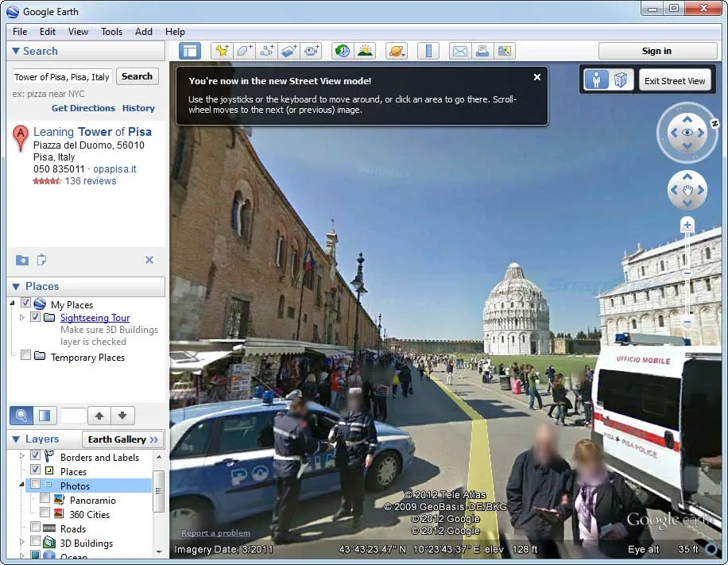Open the Add menu
728x565 pixels.
pos(144,32)
